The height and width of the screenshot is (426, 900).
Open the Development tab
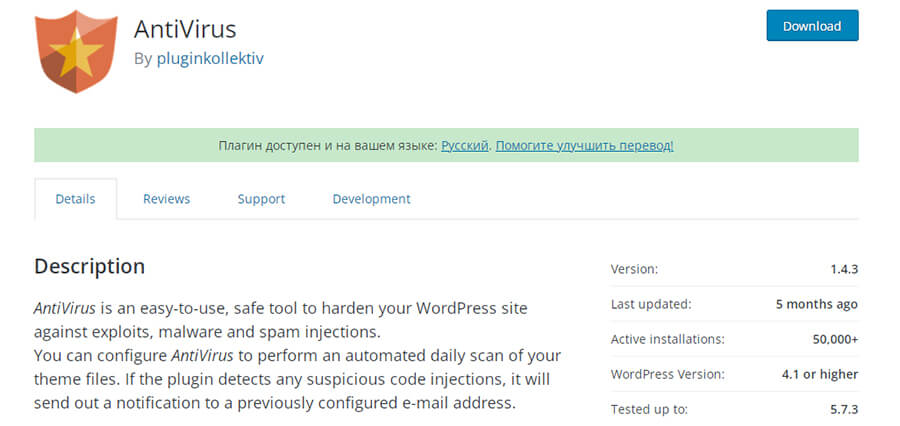coord(371,199)
